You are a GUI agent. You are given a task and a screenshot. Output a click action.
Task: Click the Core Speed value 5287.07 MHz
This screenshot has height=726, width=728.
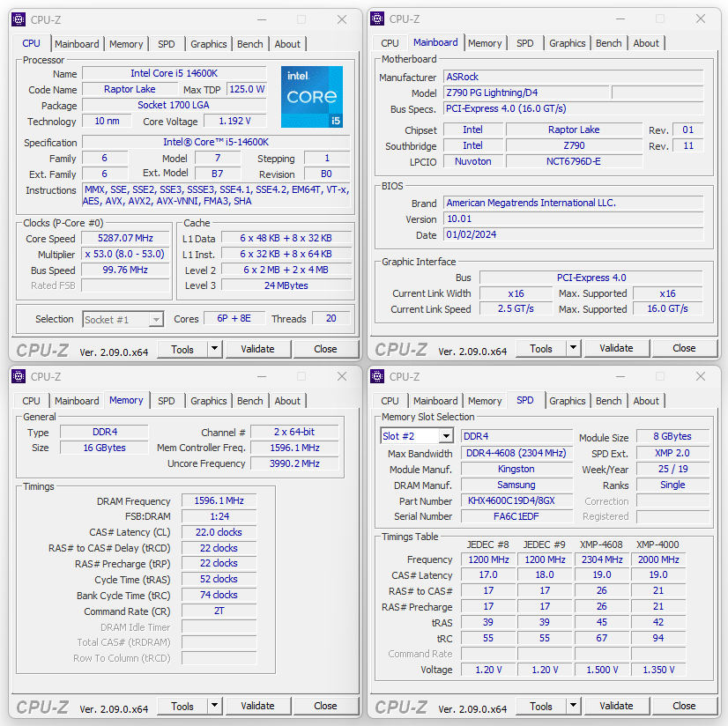point(125,238)
